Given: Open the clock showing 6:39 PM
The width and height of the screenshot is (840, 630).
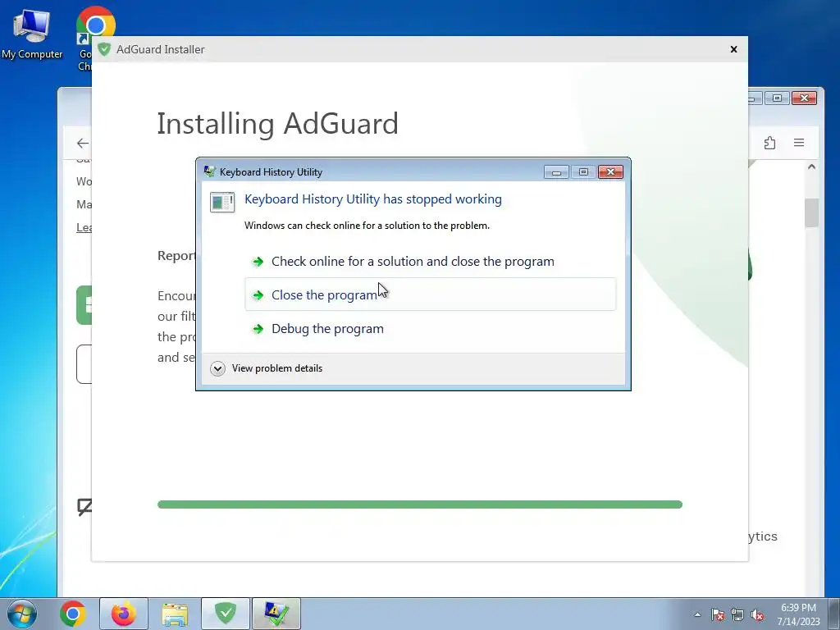Looking at the screenshot, I should click(x=798, y=614).
